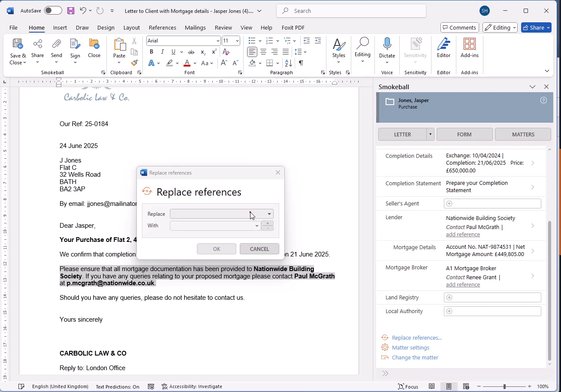The height and width of the screenshot is (392, 561).
Task: Select the Format Painter brush
Action: pos(134,63)
